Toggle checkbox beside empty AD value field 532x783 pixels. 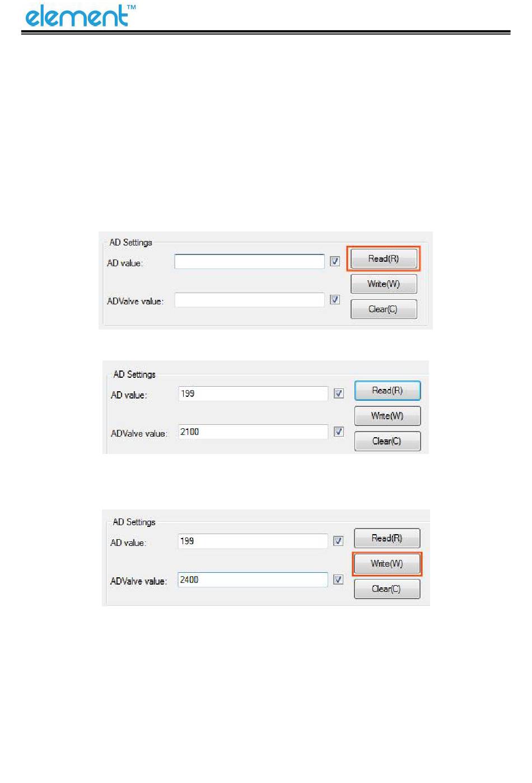335,261
